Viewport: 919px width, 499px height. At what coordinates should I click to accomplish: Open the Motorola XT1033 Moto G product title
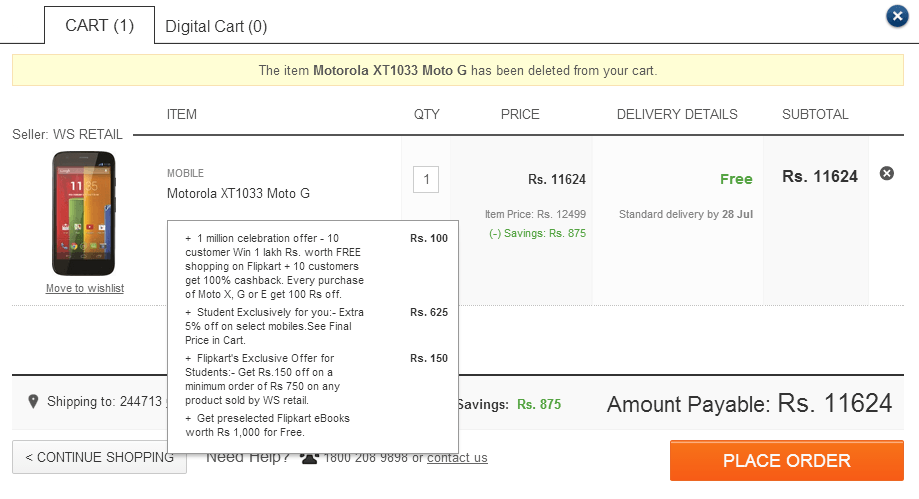(x=238, y=194)
